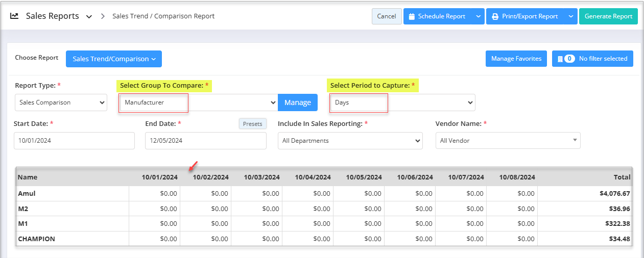Click the Generate Report button
The width and height of the screenshot is (644, 258).
pyautogui.click(x=608, y=16)
